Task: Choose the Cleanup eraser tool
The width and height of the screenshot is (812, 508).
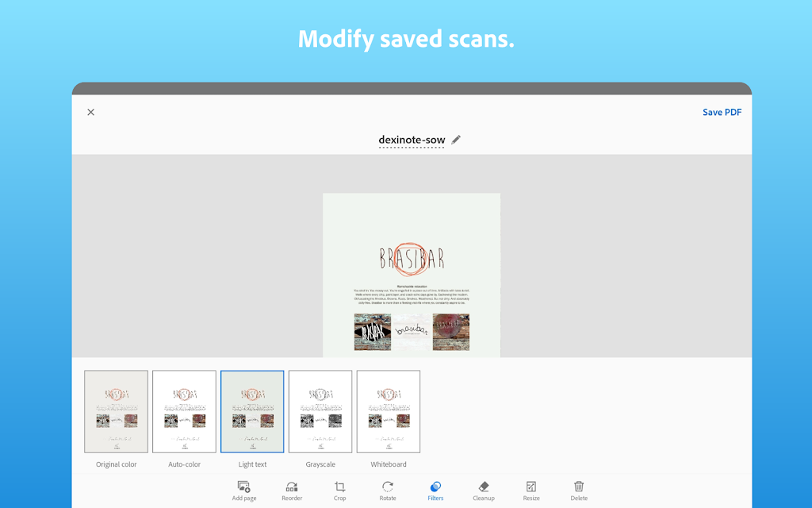Action: 484,491
